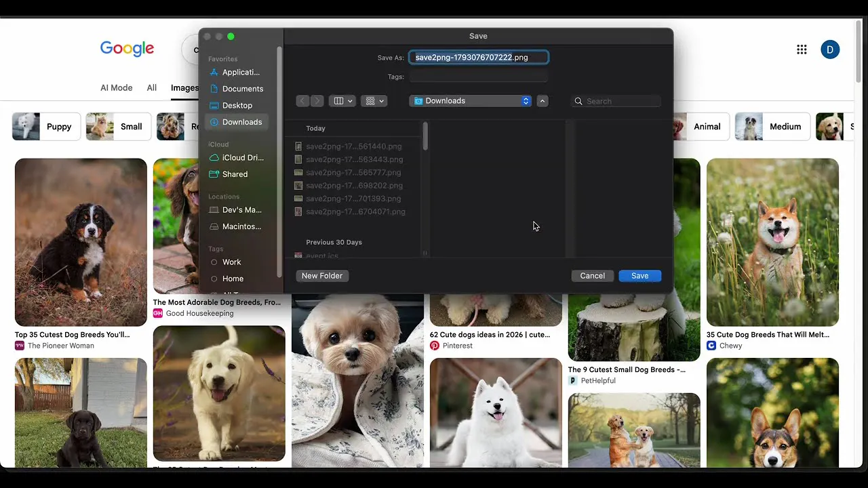868x488 pixels.
Task: Click Cancel in the save dialog
Action: tap(593, 276)
